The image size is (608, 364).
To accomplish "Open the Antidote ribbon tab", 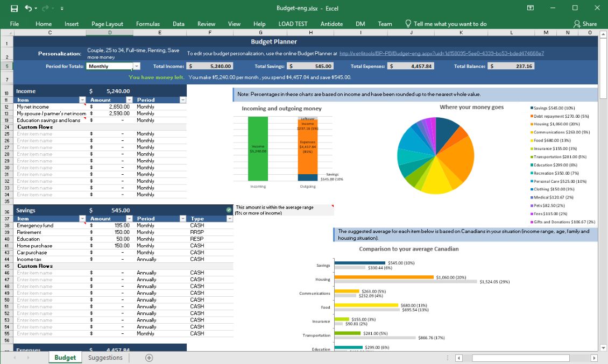I will click(x=331, y=24).
